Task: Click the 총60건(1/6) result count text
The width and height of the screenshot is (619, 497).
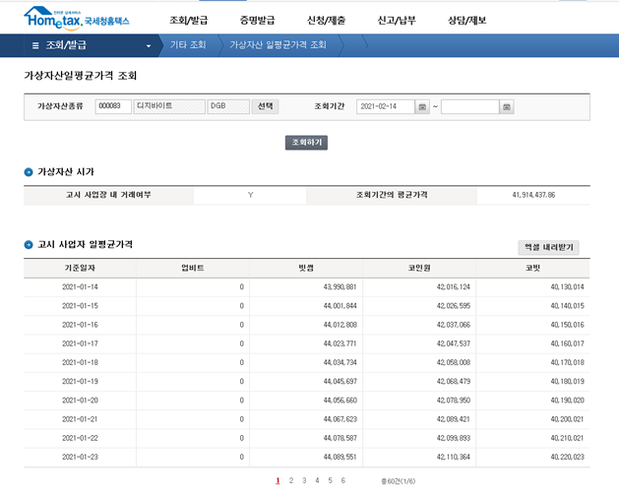Action: [x=398, y=481]
